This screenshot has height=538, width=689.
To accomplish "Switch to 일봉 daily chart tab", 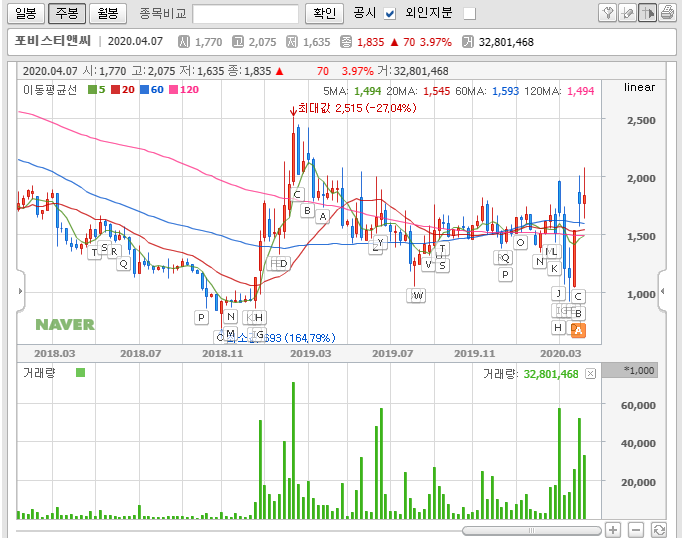I will pyautogui.click(x=25, y=14).
